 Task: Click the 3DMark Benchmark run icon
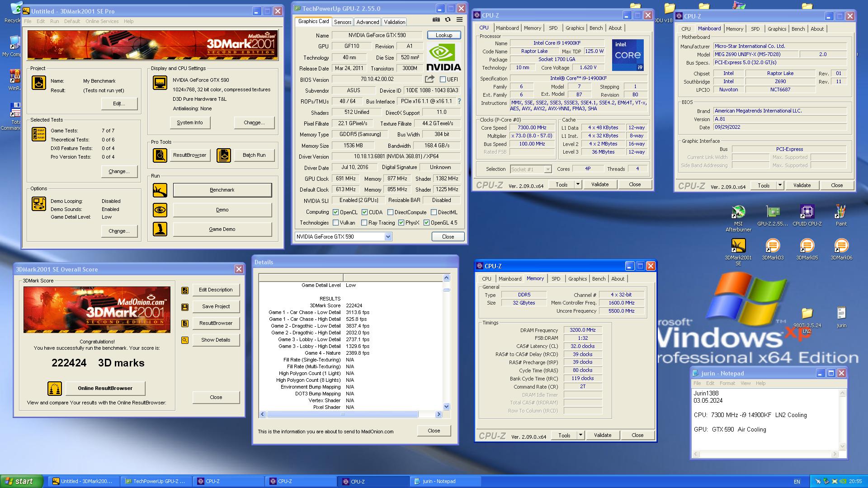(160, 190)
